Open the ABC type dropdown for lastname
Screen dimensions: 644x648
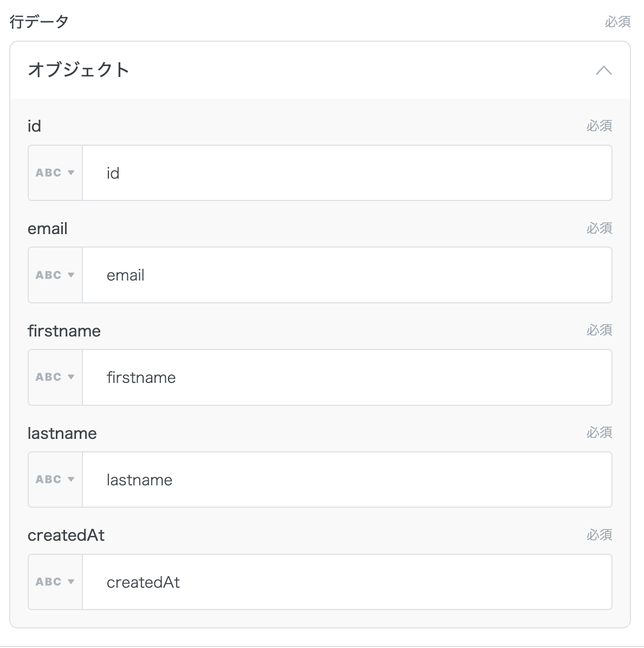[x=55, y=479]
